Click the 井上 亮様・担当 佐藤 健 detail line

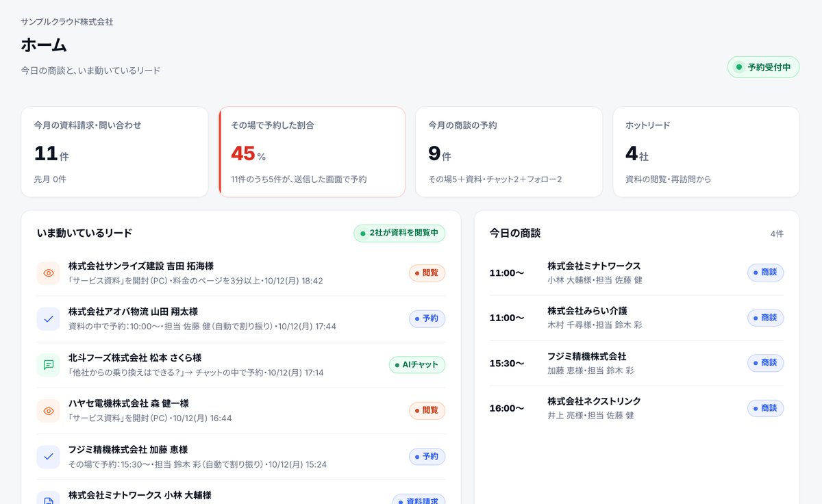pyautogui.click(x=591, y=416)
